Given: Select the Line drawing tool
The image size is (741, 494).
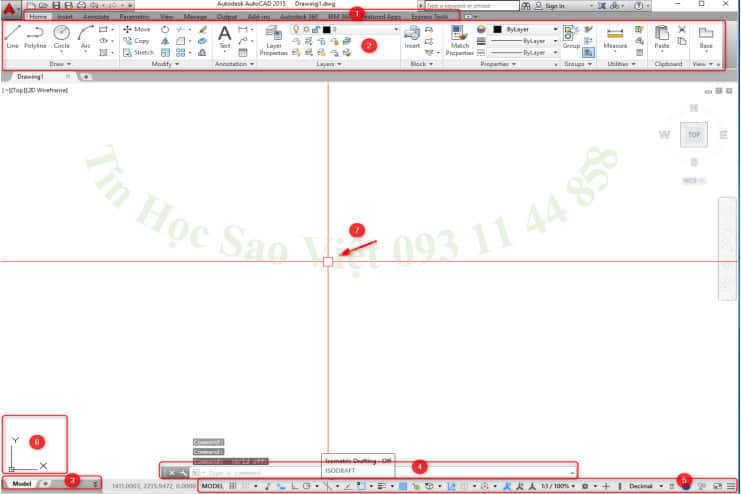Looking at the screenshot, I should click(x=12, y=36).
